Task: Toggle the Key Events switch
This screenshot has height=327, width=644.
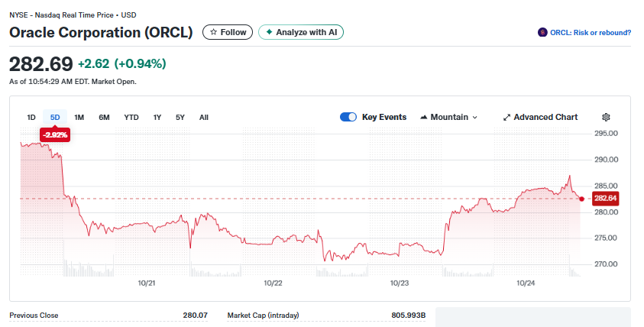Action: coord(348,117)
